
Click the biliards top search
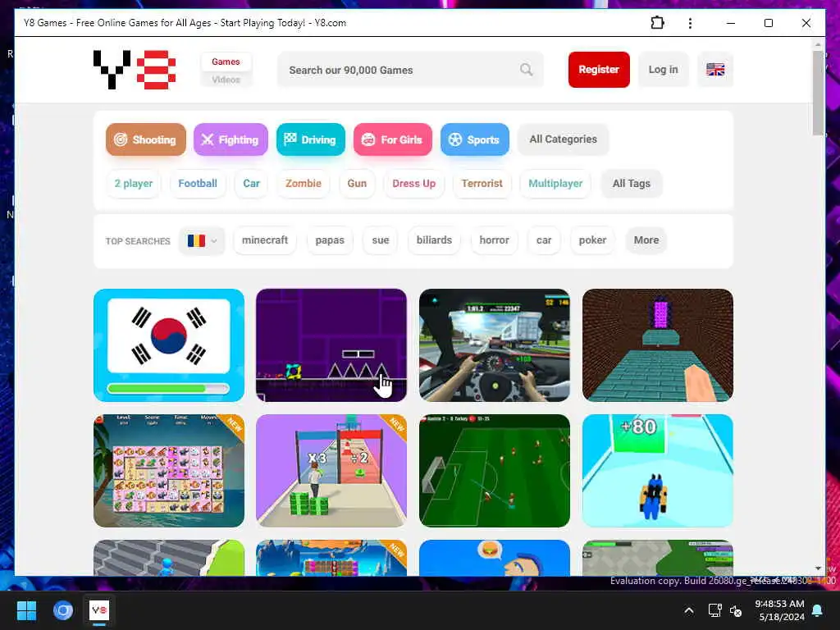point(434,240)
